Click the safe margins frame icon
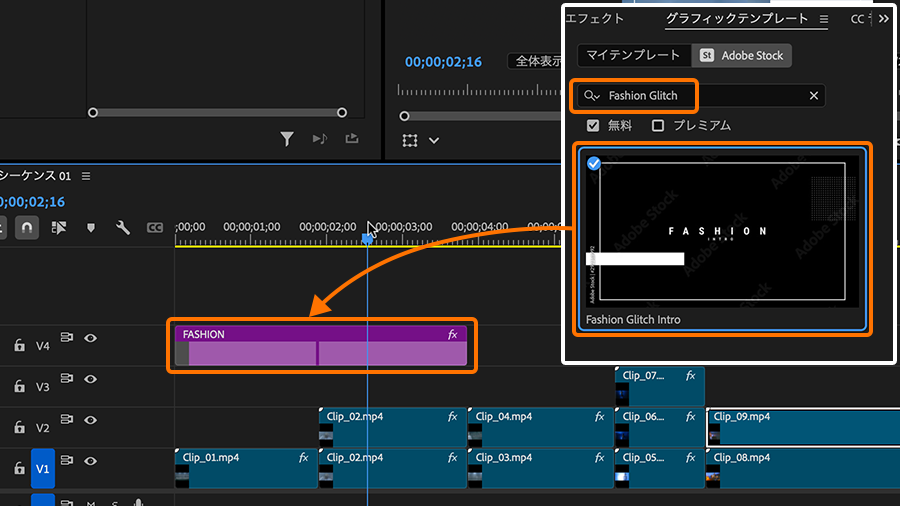The height and width of the screenshot is (506, 900). 410,141
